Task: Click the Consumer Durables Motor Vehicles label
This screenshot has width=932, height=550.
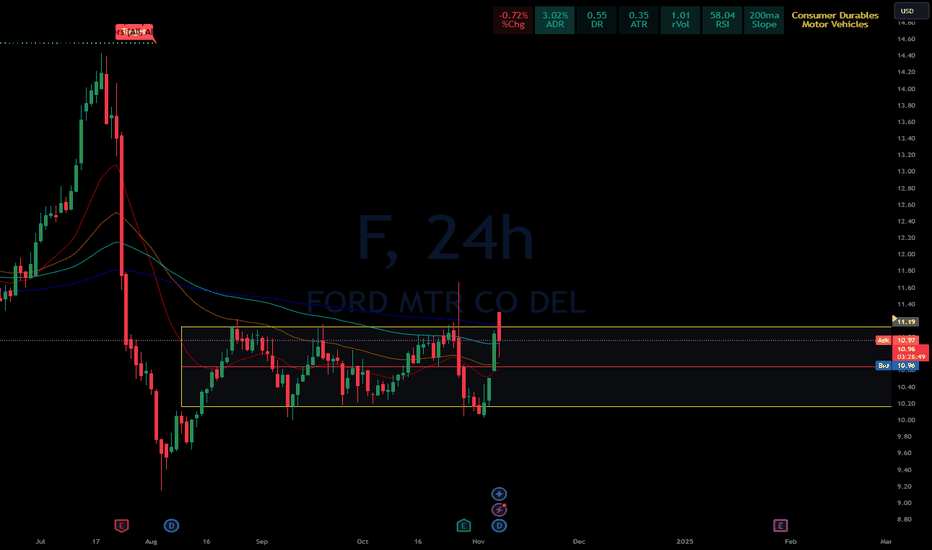Action: pos(835,20)
